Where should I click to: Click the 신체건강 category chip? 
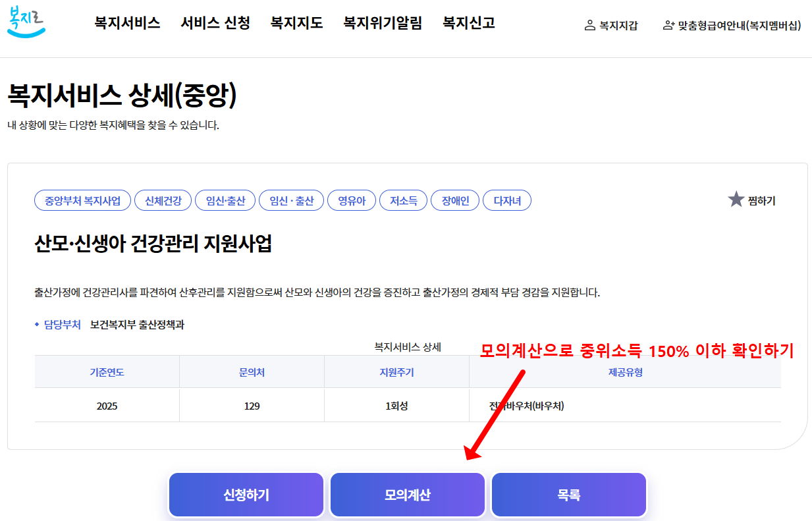pyautogui.click(x=164, y=200)
